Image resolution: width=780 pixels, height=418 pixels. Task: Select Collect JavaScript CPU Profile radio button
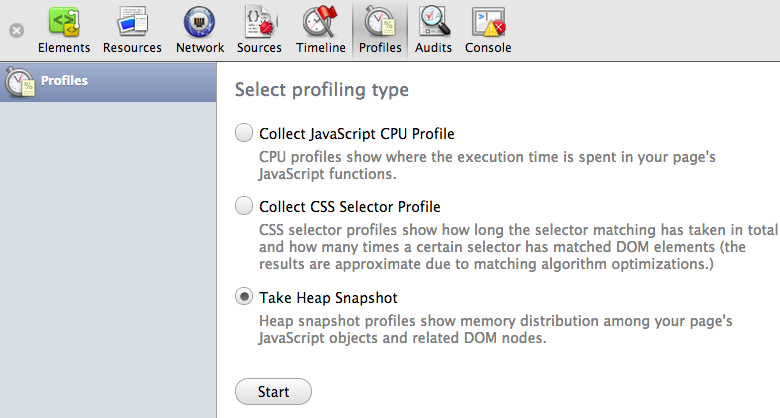pos(244,133)
